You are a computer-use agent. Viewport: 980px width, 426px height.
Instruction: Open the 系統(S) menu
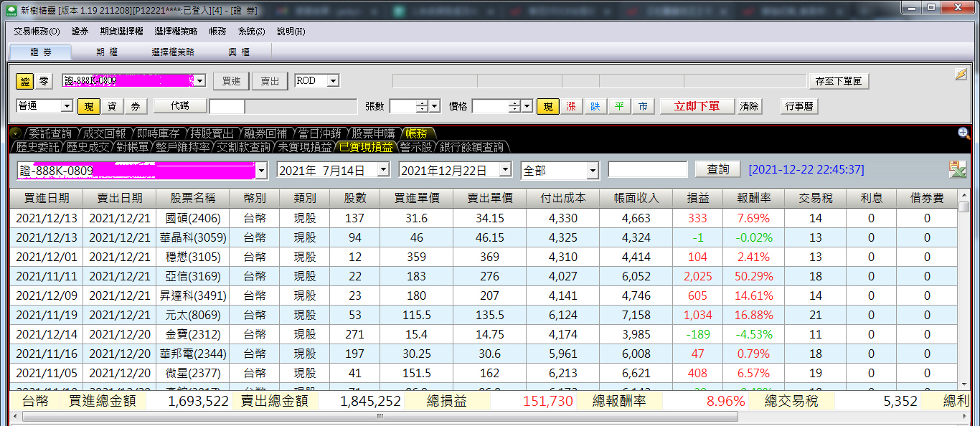251,32
